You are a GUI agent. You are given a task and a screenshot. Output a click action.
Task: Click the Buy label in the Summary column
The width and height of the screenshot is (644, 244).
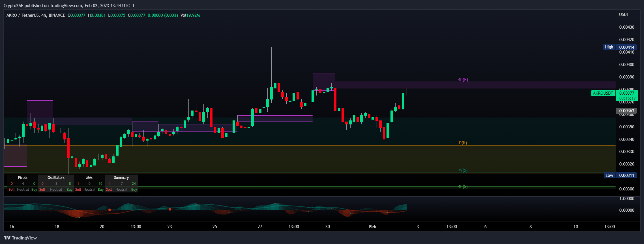point(134,190)
